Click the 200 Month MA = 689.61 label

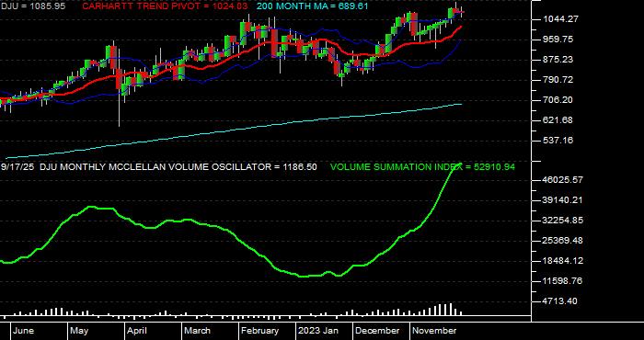point(312,6)
